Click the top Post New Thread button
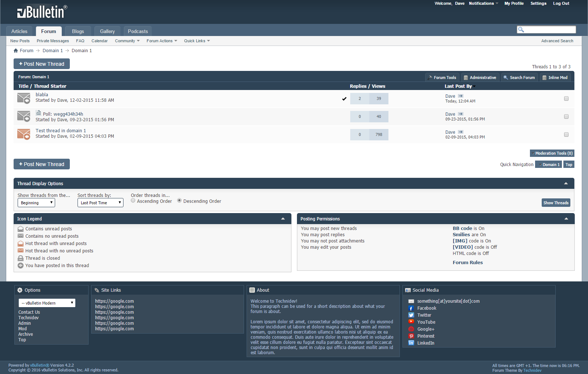This screenshot has height=374, width=588. [42, 64]
